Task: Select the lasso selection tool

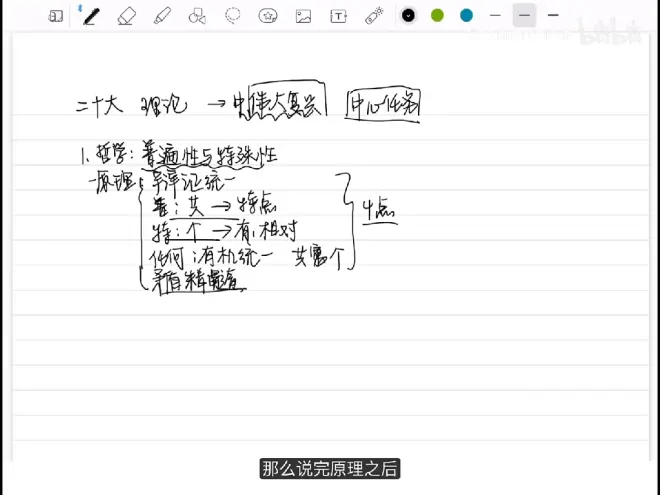Action: coord(233,16)
